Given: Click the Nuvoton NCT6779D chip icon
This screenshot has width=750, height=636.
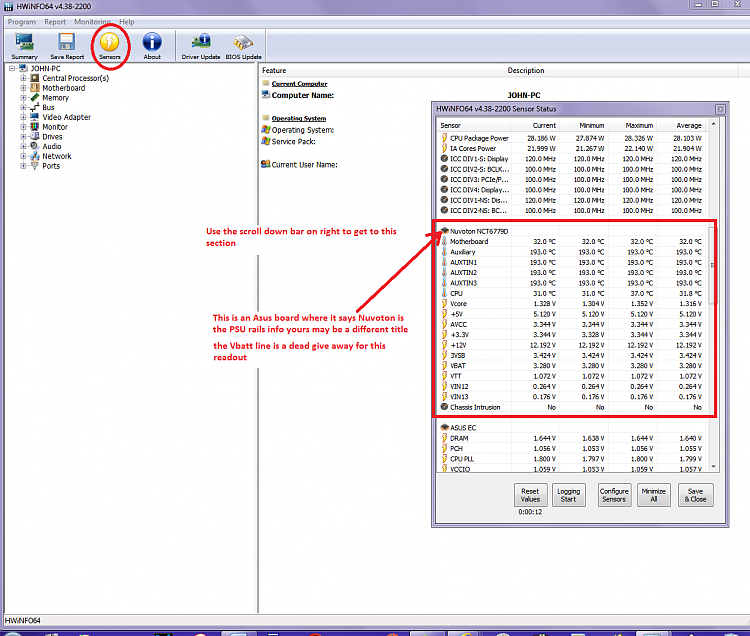Looking at the screenshot, I should pos(444,230).
